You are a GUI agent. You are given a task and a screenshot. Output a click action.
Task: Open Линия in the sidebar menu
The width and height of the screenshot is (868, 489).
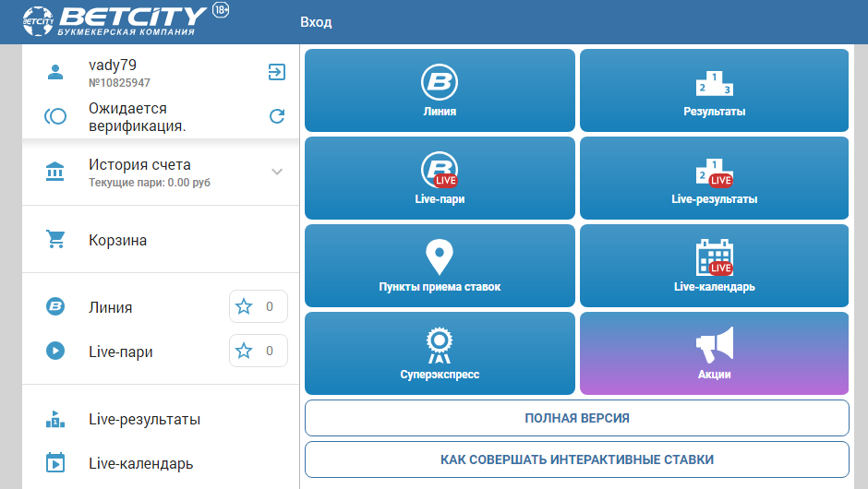tap(110, 307)
